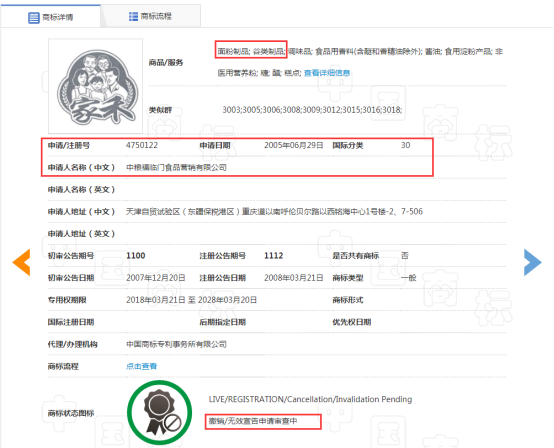Select status 撤销/无效宣告申请审查中

coord(253,421)
